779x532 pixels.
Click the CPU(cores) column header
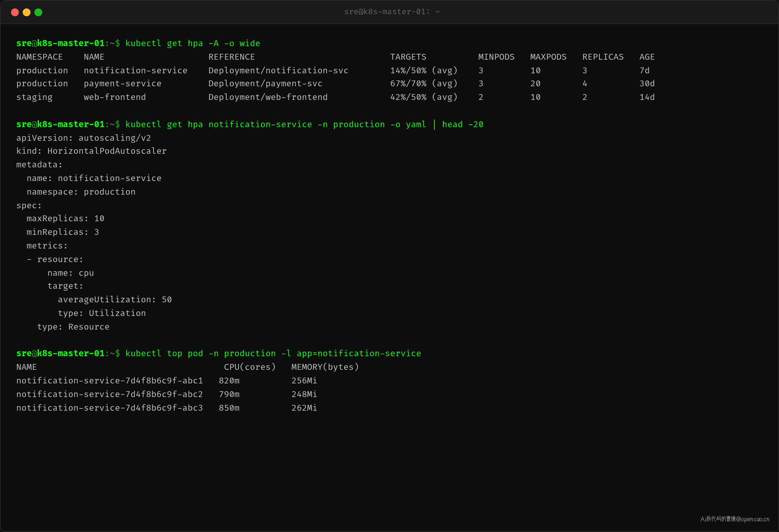click(250, 367)
